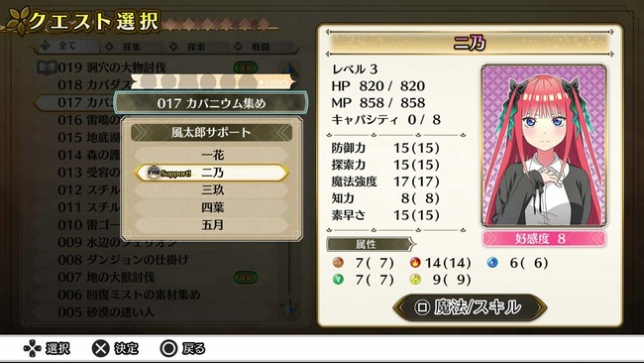The width and height of the screenshot is (644, 363).
Task: Click the green wind attribute icon
Action: click(x=338, y=280)
